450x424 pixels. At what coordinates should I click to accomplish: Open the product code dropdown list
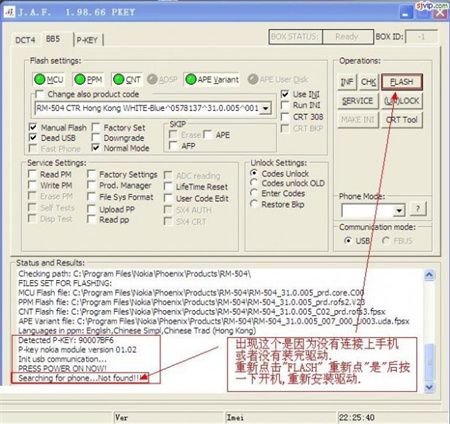266,108
